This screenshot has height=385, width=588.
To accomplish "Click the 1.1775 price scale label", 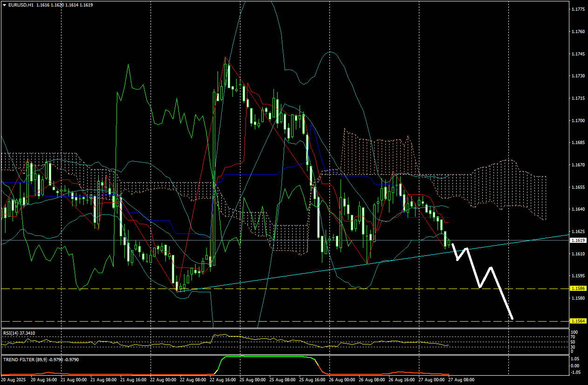I will point(578,9).
